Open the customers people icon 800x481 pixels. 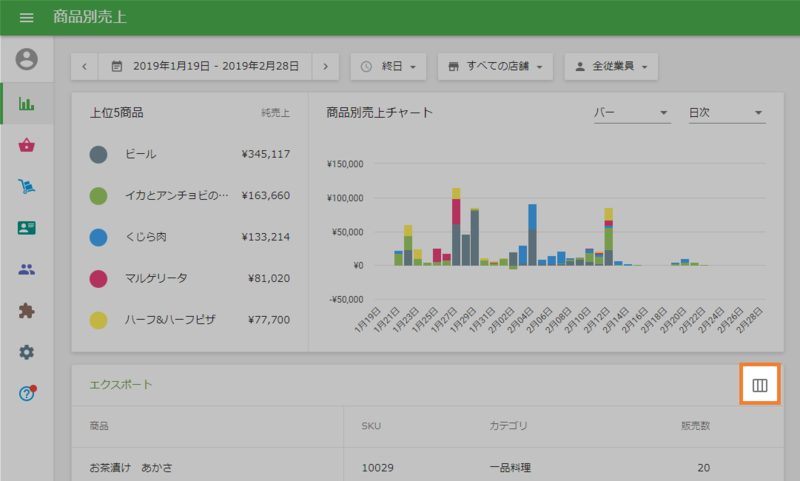27,269
